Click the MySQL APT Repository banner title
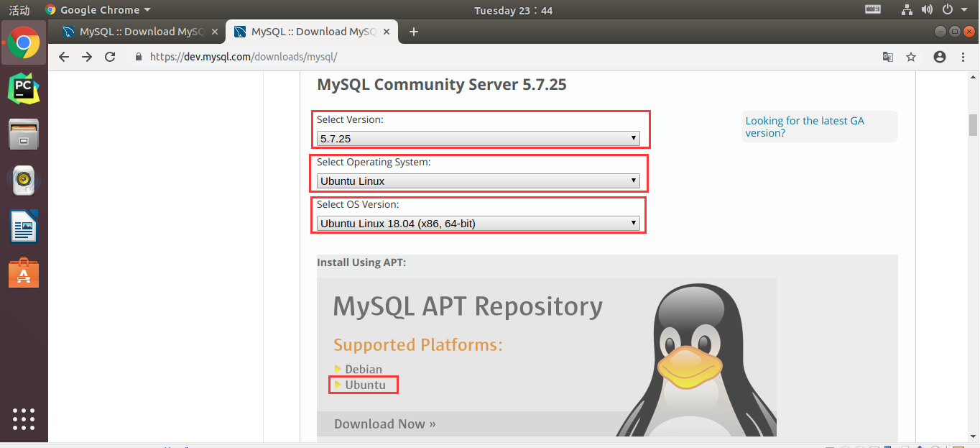Screen dimensions: 980x448 click(x=468, y=306)
